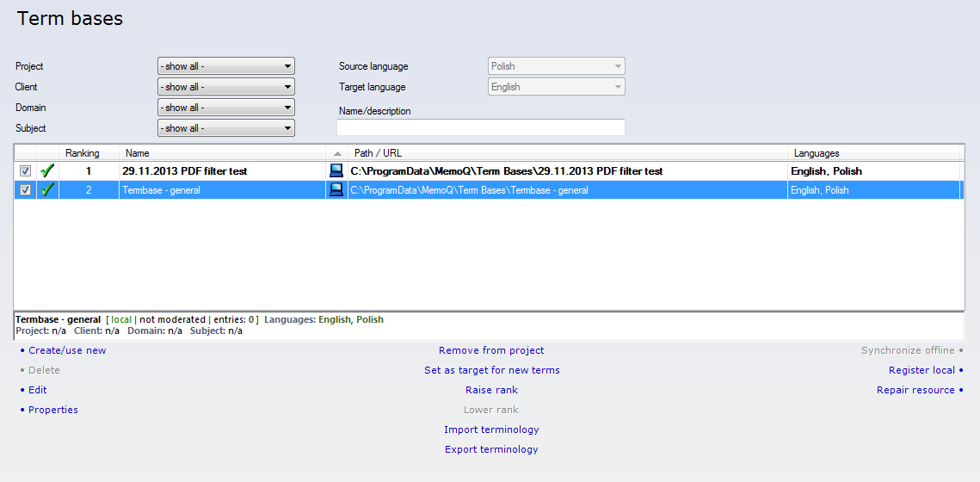Uncheck the 29.11.2013 PDF filter test checkbox
The width and height of the screenshot is (980, 482).
25,171
